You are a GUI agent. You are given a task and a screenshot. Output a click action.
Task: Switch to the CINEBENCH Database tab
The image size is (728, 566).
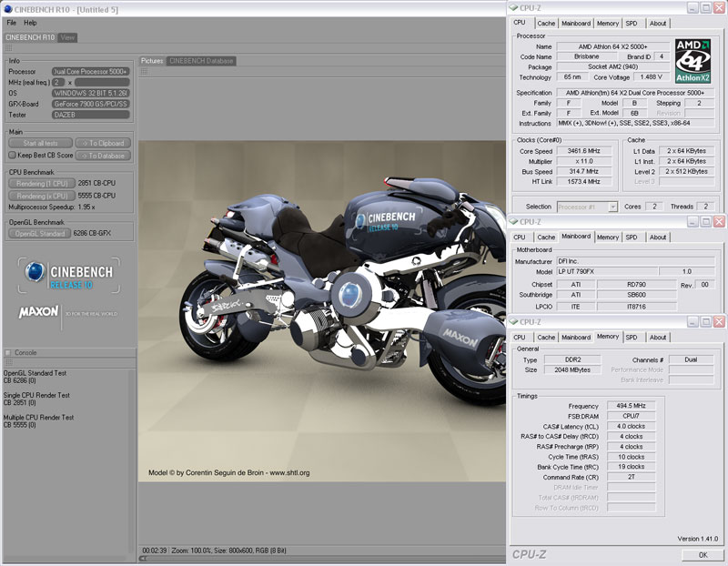201,61
